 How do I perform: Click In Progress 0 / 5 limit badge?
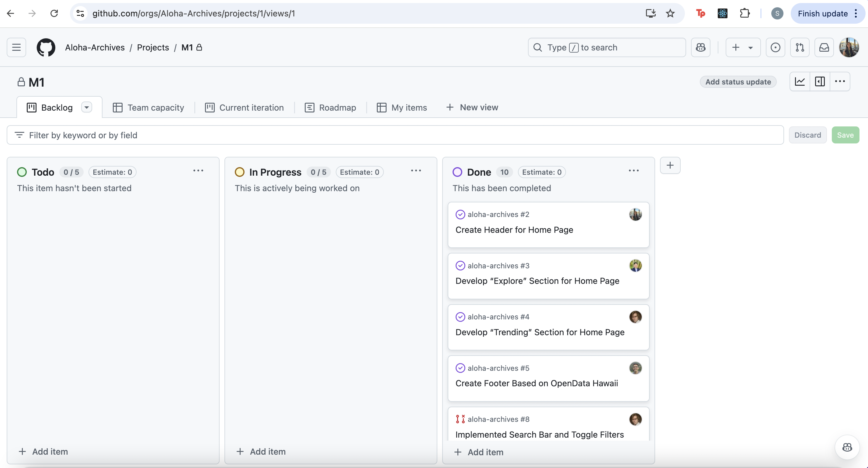[318, 172]
